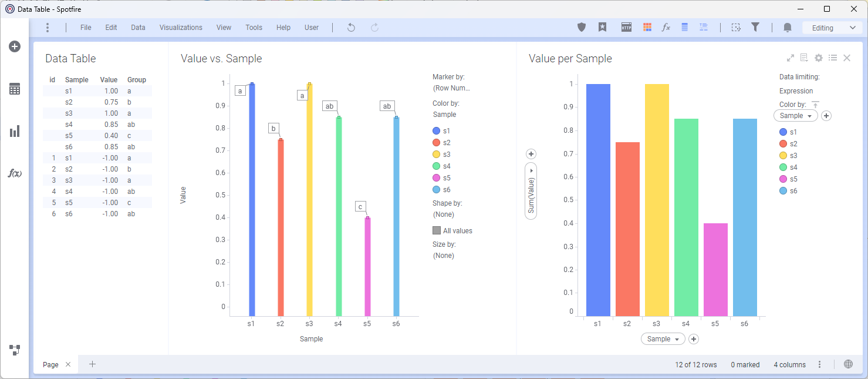Open the Visualization types bar chart icon

click(15, 131)
